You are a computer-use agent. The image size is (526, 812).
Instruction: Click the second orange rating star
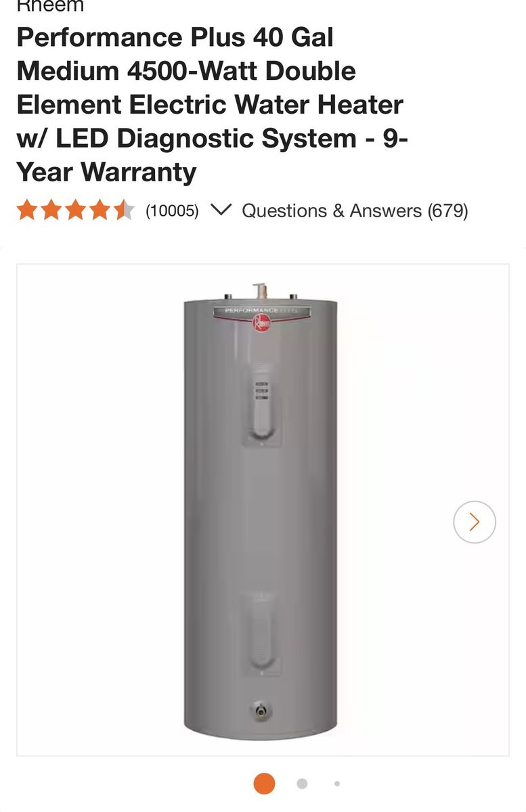[51, 210]
